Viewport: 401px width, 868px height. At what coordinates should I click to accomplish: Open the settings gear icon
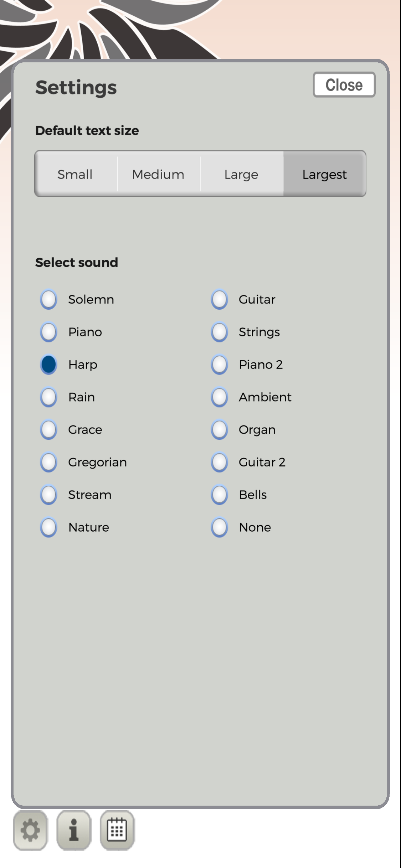pyautogui.click(x=30, y=830)
